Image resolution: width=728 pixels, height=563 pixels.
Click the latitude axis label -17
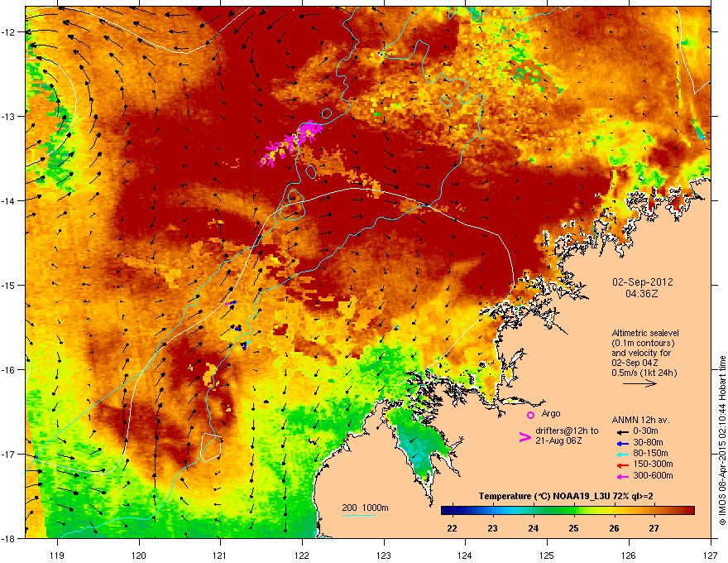tap(8, 455)
